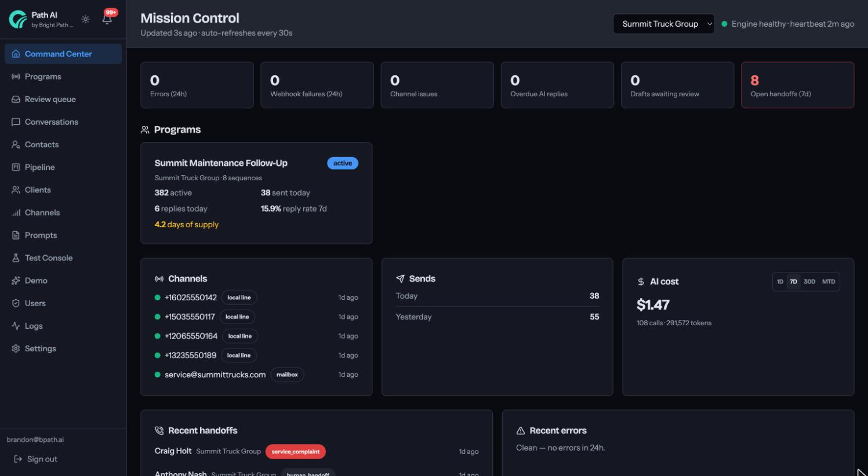Click the Programs section people icon
The image size is (868, 476).
point(145,130)
